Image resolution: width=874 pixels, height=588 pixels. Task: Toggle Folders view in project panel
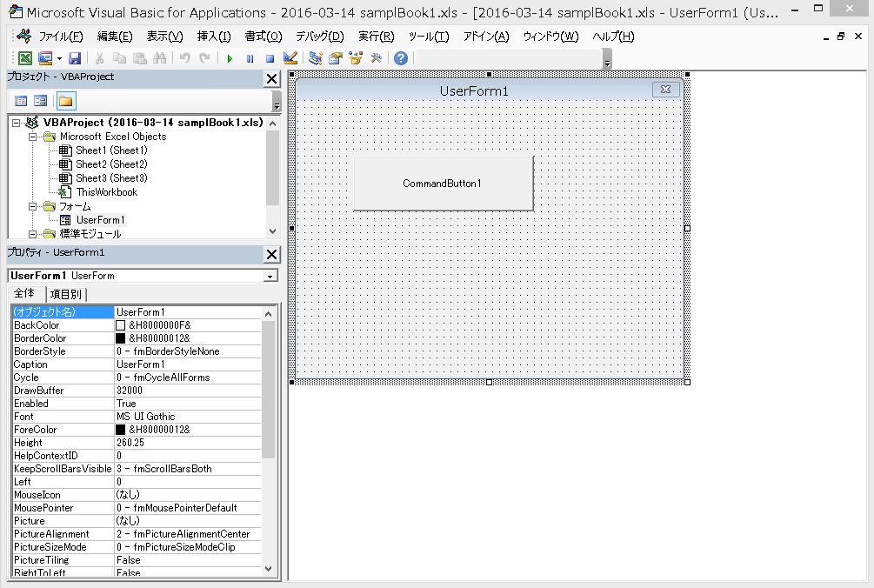[x=66, y=101]
